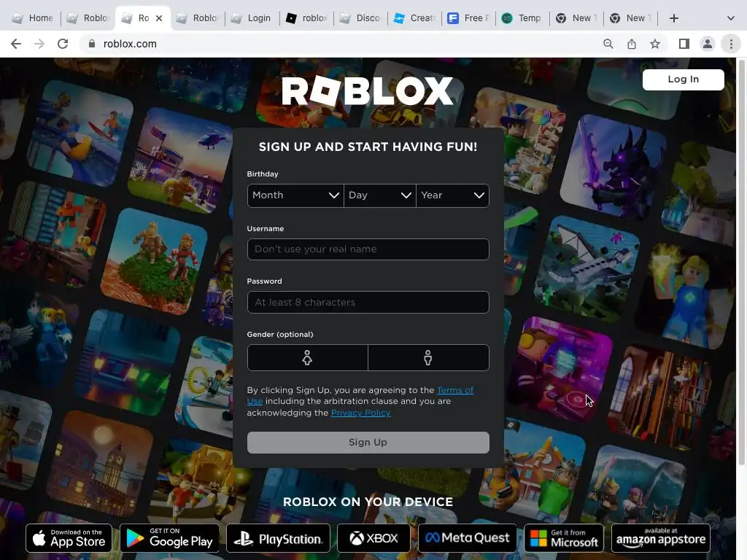Switch to the Disco tab
Viewport: 747px width, 560px height.
[360, 18]
